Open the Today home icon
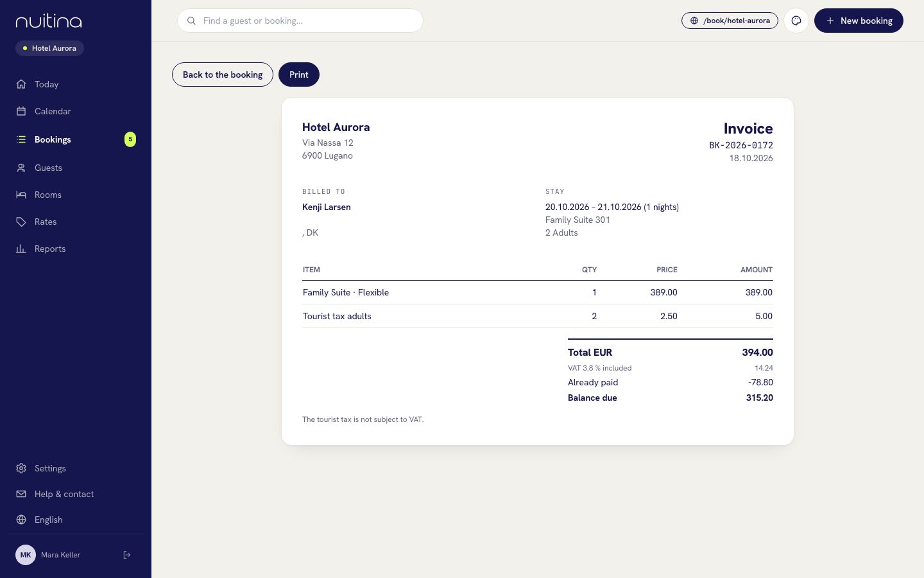This screenshot has height=578, width=924. click(21, 84)
